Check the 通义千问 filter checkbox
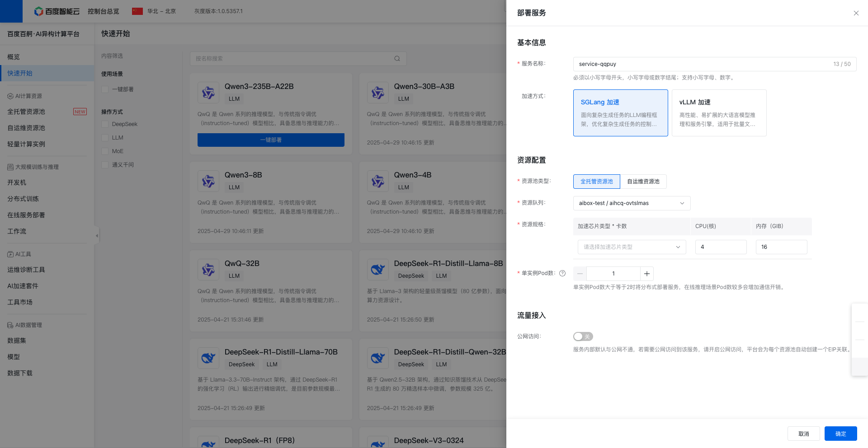The image size is (868, 448). (105, 165)
